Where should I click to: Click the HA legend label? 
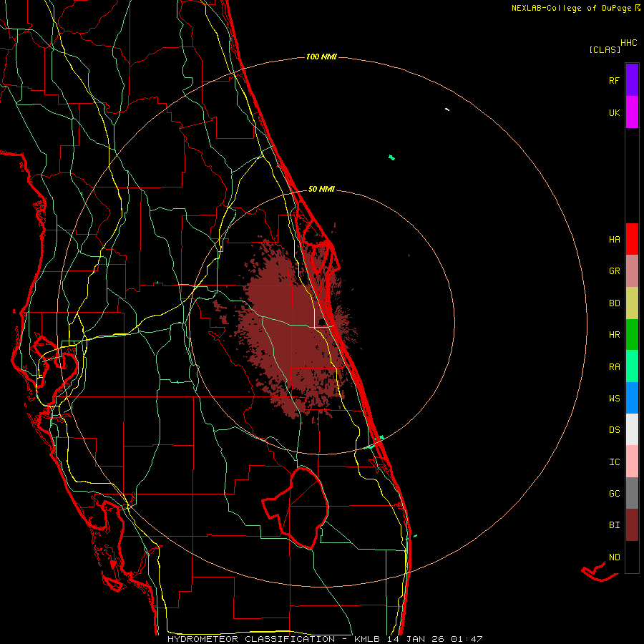click(614, 239)
